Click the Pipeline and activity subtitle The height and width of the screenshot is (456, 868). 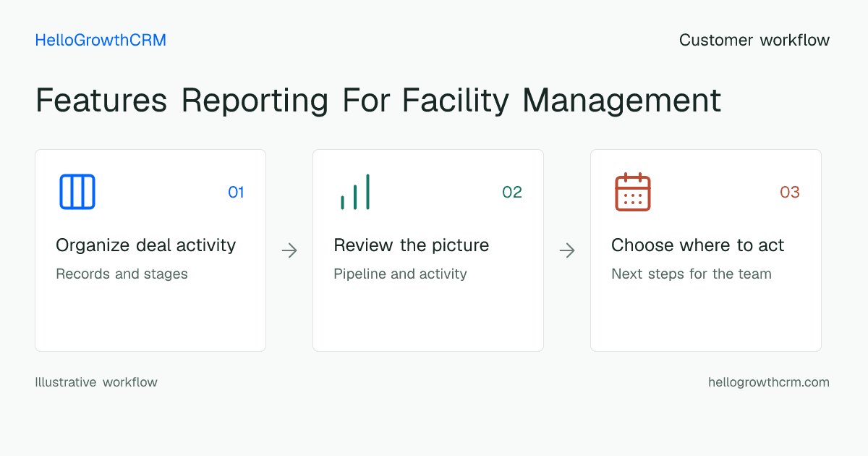pos(400,274)
